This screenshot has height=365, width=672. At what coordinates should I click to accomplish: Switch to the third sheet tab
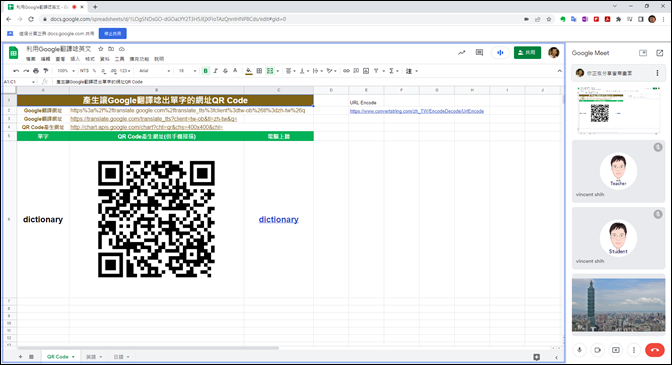point(121,357)
